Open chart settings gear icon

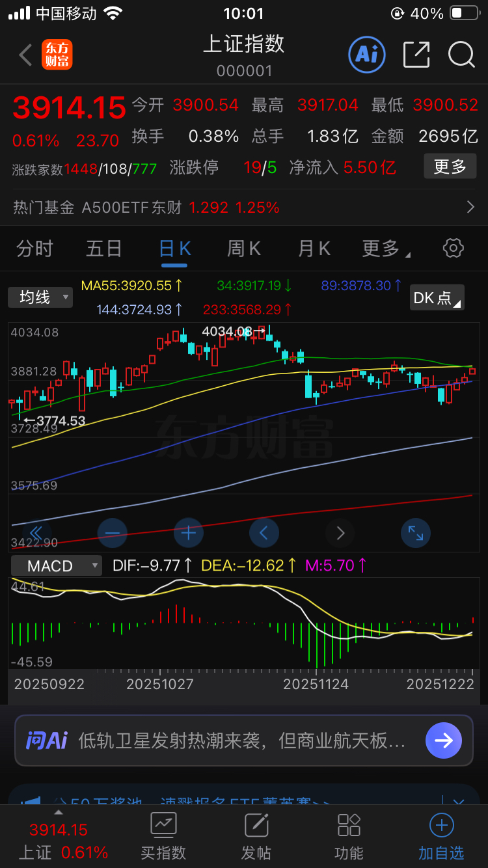point(453,248)
